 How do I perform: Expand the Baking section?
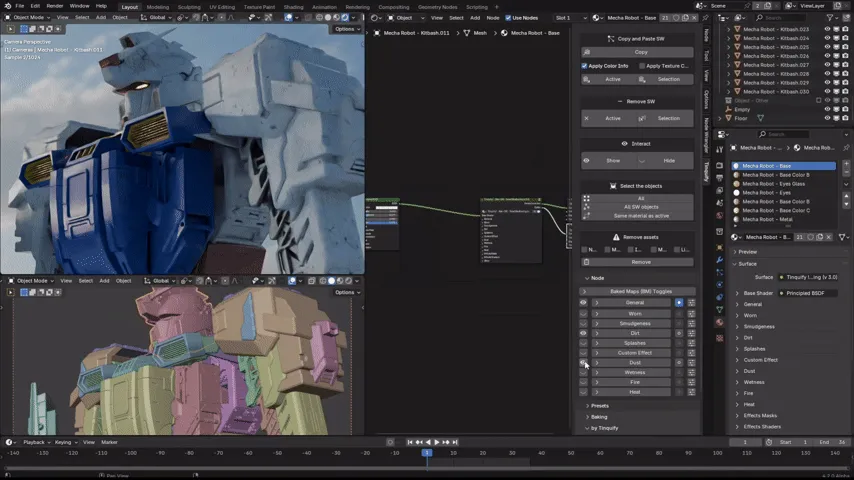point(599,417)
